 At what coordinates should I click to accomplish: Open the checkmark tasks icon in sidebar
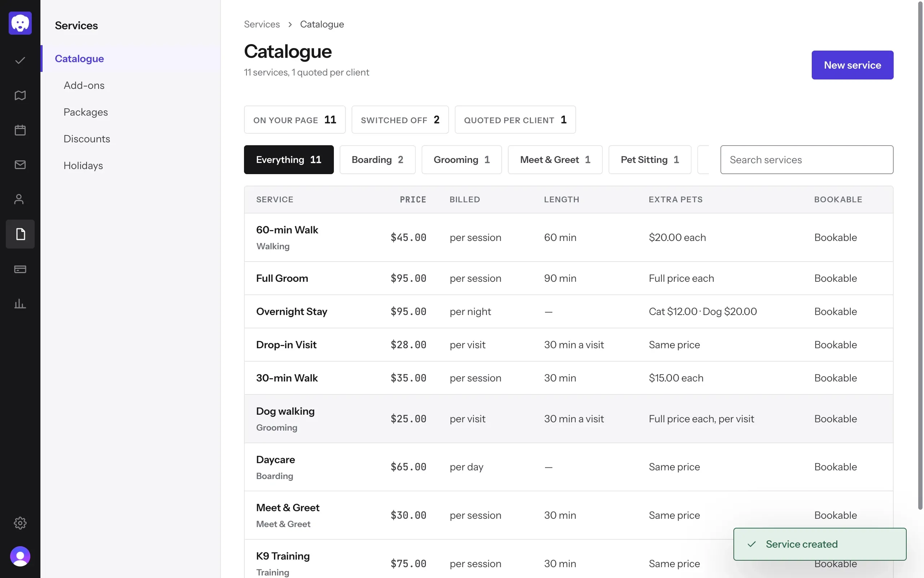click(x=20, y=60)
